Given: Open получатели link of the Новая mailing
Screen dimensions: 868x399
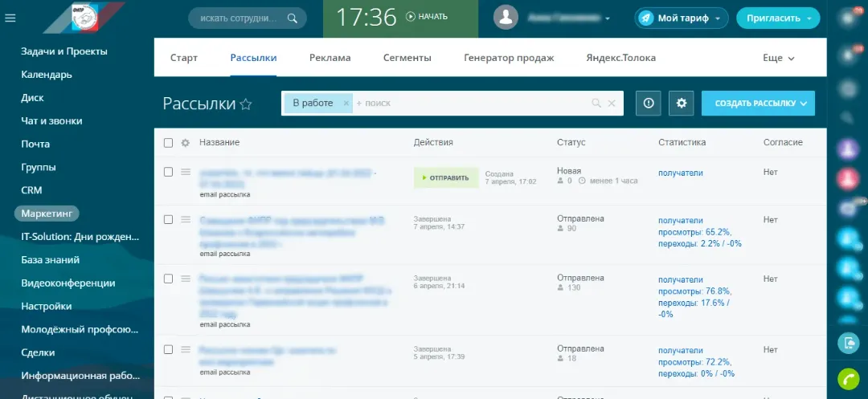Looking at the screenshot, I should [681, 173].
